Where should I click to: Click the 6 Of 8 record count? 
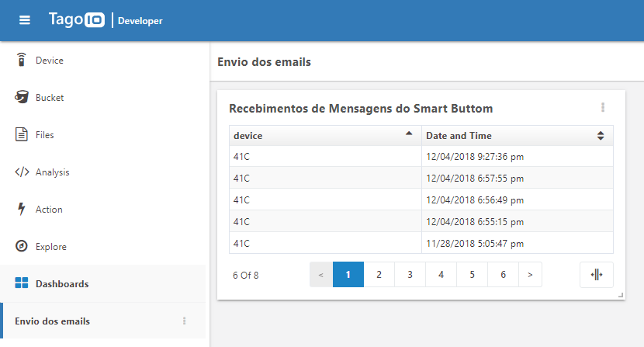(x=246, y=276)
